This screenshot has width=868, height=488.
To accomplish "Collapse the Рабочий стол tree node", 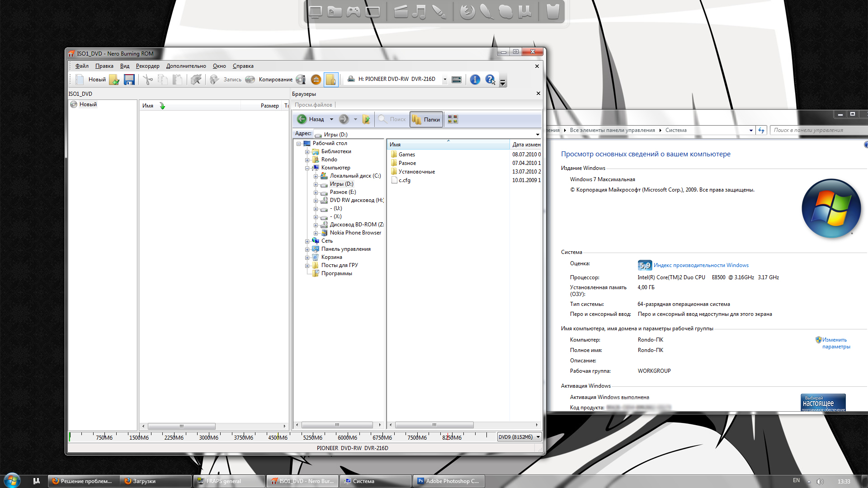I will [298, 144].
